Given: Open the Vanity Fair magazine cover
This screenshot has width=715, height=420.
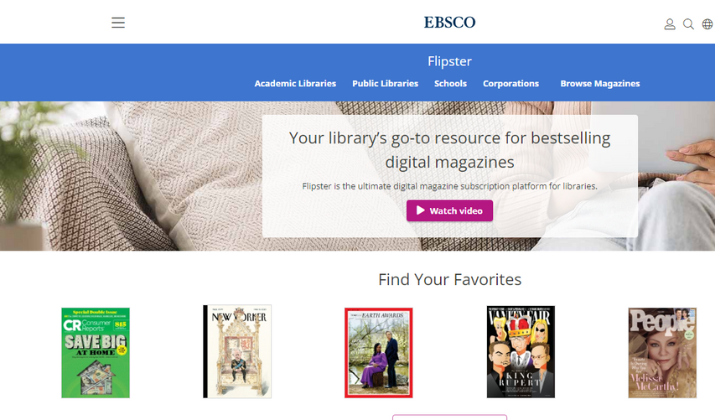Looking at the screenshot, I should tap(521, 352).
